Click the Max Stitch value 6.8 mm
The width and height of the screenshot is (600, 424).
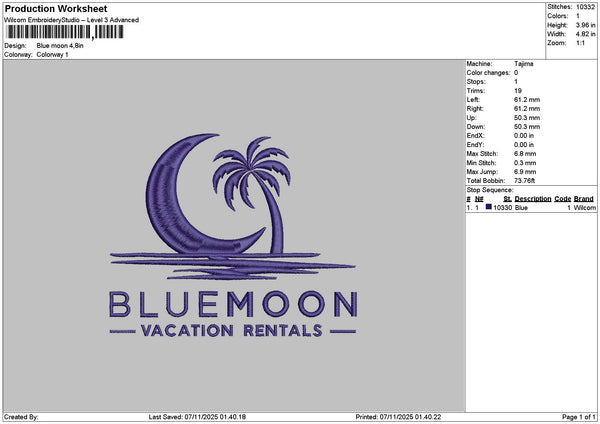pos(525,153)
